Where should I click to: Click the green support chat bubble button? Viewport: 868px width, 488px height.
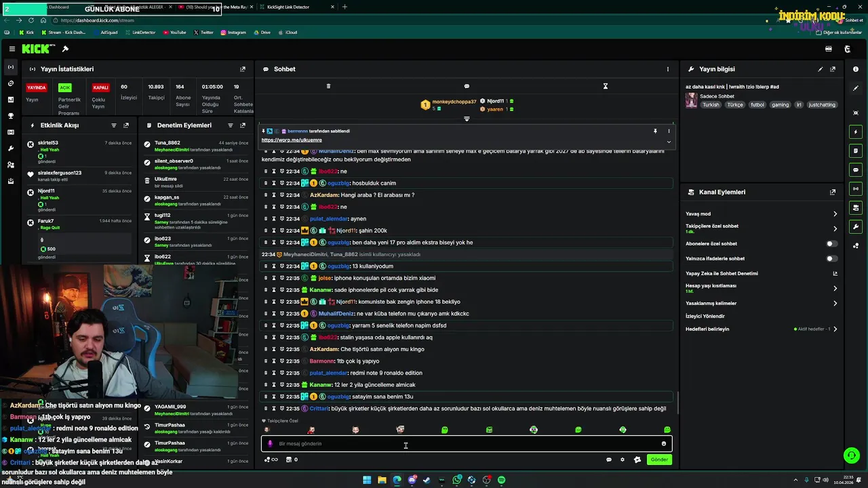[851, 455]
